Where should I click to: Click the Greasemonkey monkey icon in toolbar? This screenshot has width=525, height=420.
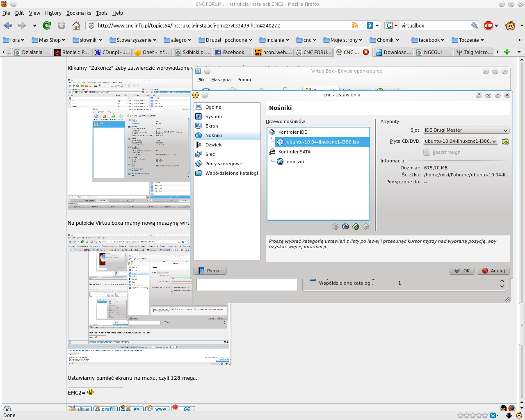(x=510, y=25)
